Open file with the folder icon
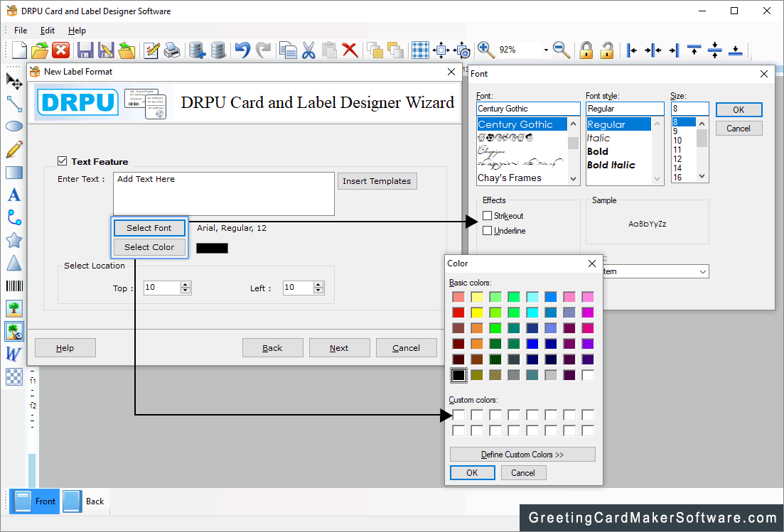784x532 pixels. [x=40, y=50]
